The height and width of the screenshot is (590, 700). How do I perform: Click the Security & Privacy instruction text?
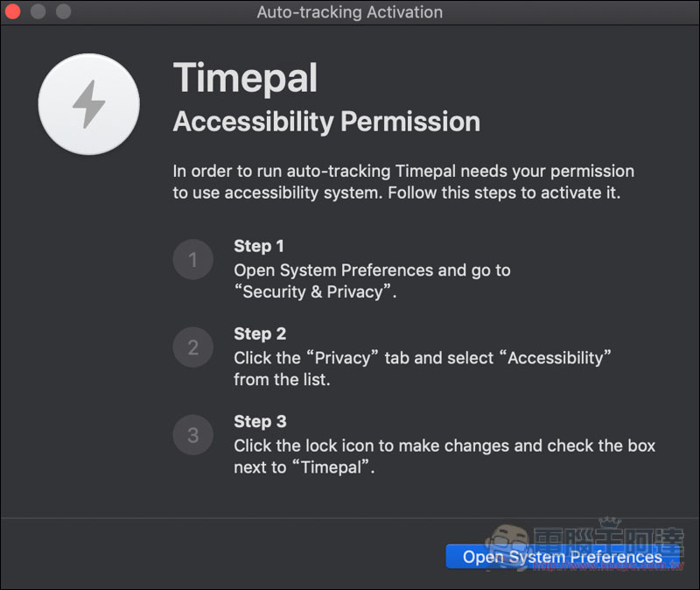coord(373,281)
